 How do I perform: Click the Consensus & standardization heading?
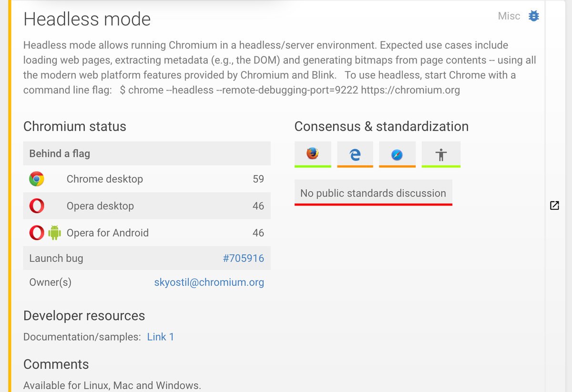(381, 126)
